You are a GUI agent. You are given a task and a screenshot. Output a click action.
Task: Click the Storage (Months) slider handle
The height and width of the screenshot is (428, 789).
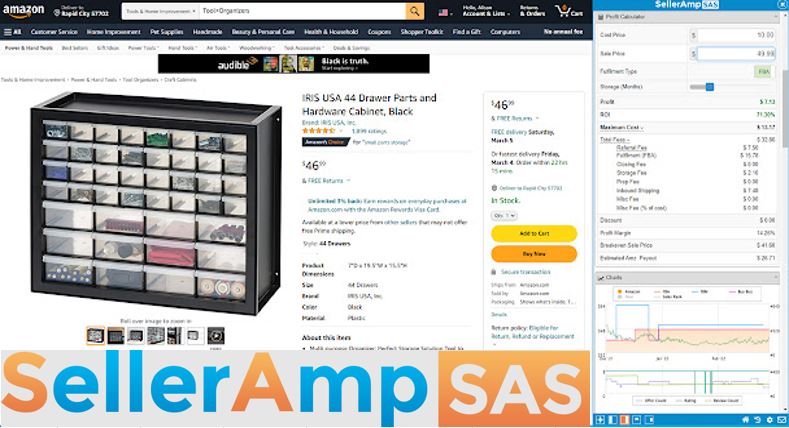(709, 87)
